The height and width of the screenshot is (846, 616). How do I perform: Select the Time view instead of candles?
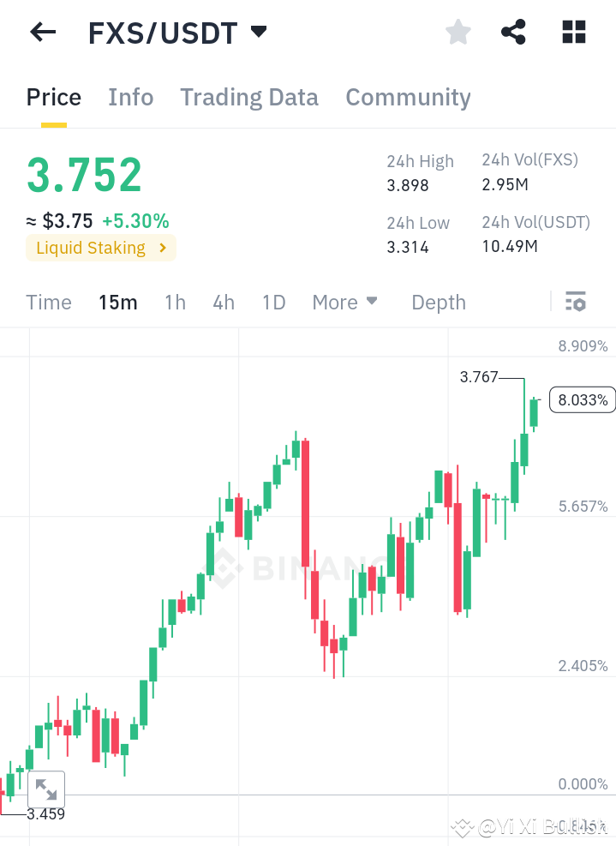point(49,302)
